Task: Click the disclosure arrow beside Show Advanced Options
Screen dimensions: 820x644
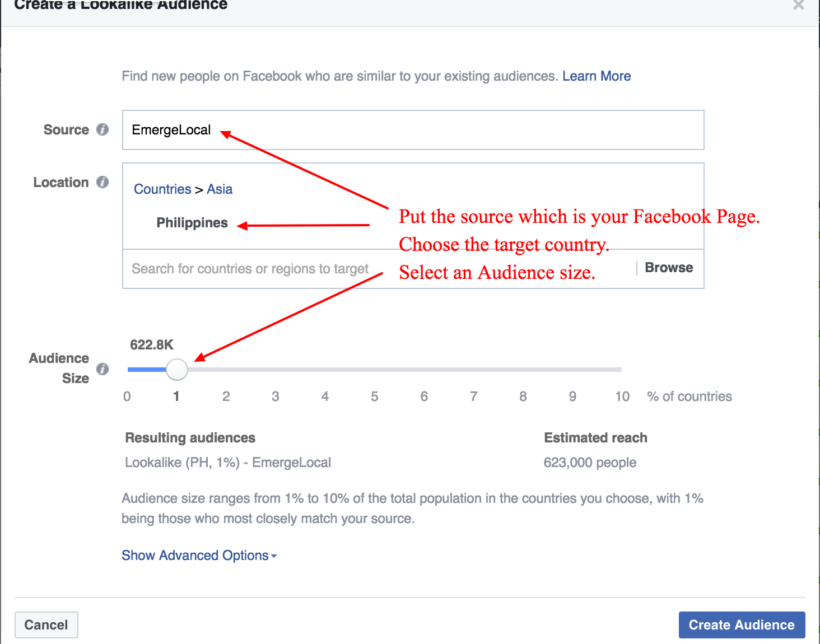Action: click(x=274, y=556)
